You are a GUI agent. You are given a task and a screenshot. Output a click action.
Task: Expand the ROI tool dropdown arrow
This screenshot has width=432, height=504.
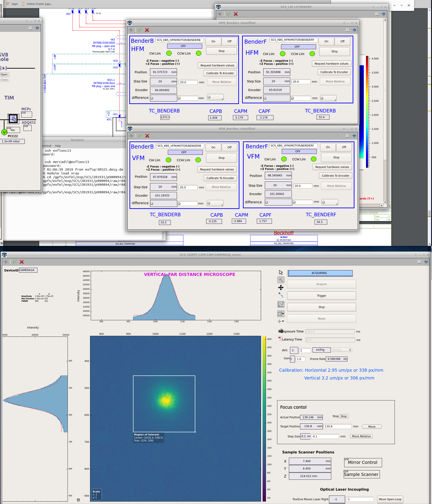coord(283,314)
